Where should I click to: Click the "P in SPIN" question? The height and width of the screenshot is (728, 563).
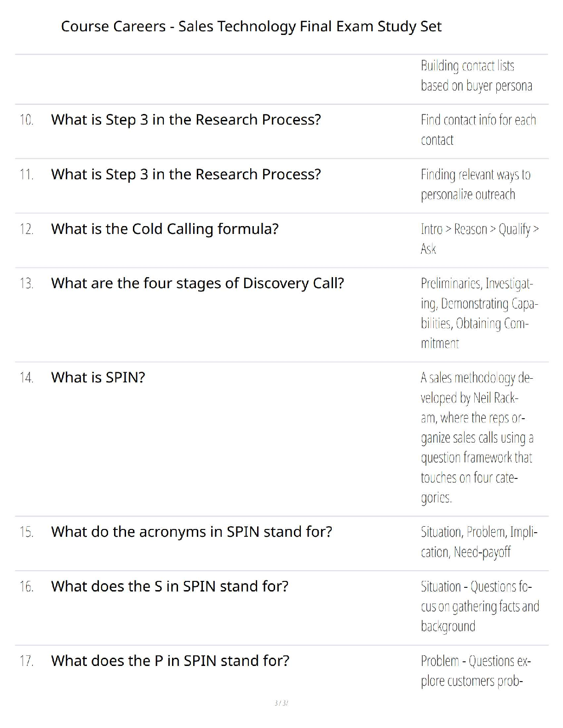pos(170,661)
